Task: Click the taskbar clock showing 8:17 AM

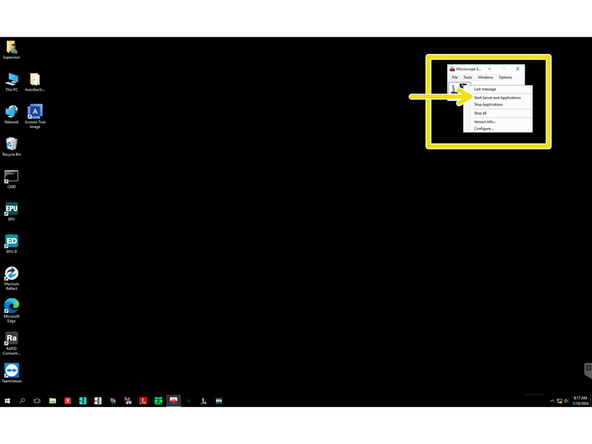Action: (580, 401)
